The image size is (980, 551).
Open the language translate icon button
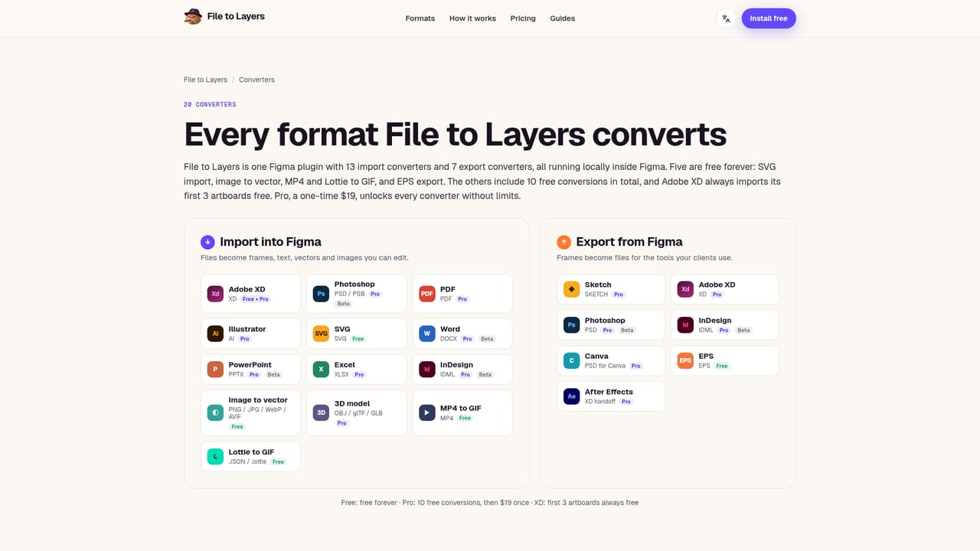point(726,18)
